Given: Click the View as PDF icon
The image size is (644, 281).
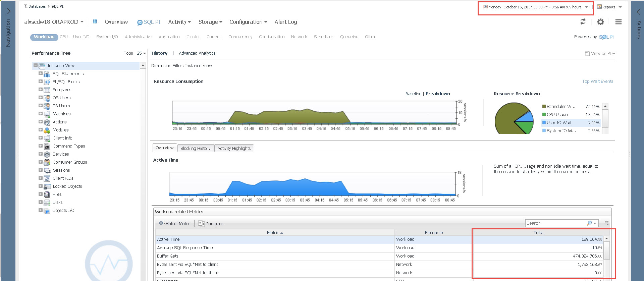Looking at the screenshot, I should click(x=587, y=54).
